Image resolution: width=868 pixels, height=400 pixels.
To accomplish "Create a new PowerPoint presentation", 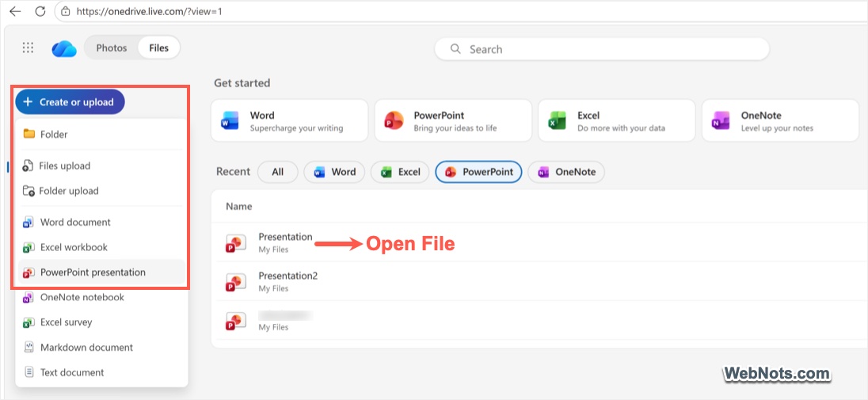I will pos(102,272).
